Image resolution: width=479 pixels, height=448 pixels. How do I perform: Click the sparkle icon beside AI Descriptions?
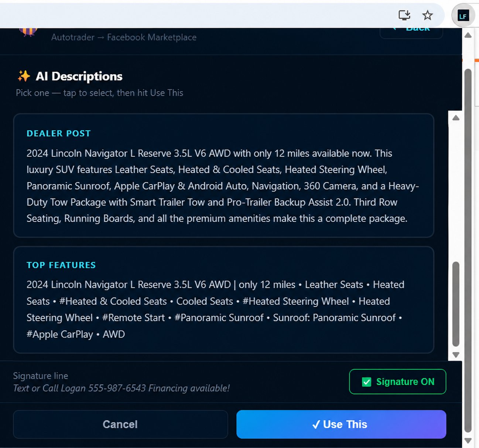pyautogui.click(x=24, y=76)
